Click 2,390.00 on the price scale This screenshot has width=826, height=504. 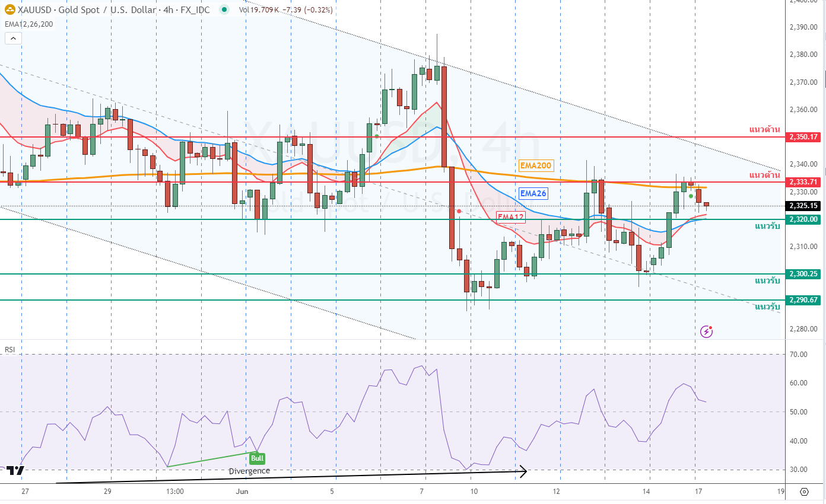coord(803,27)
